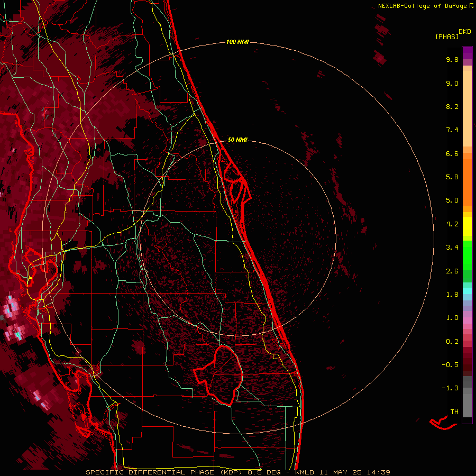Click the purple swatch at top of color bar
The width and height of the screenshot is (476, 476).
coord(467,53)
